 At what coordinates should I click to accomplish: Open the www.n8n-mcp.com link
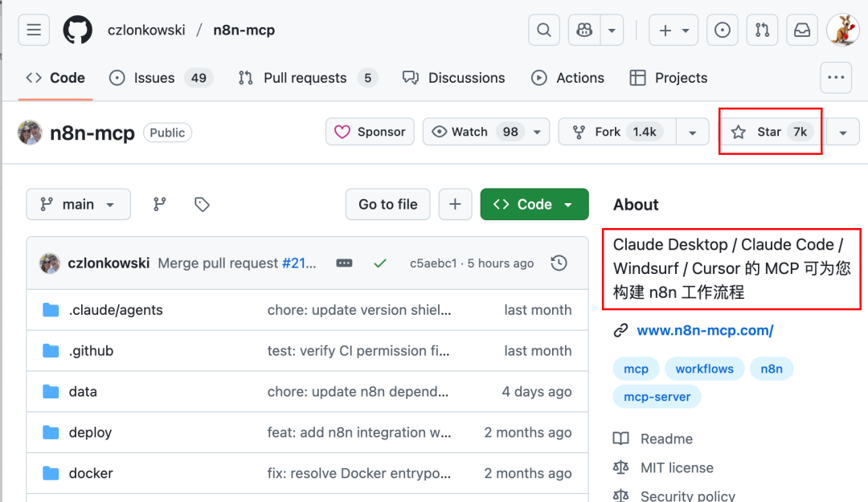(x=705, y=330)
